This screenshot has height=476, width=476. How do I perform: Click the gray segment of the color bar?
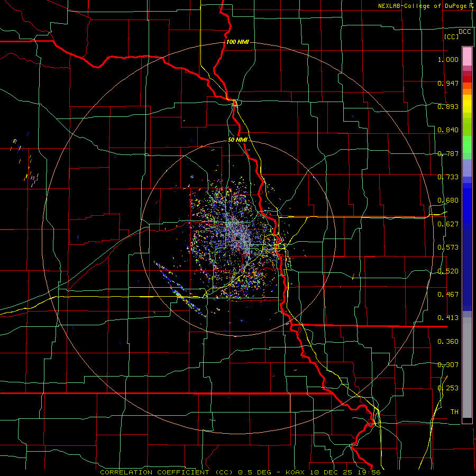coord(467,368)
